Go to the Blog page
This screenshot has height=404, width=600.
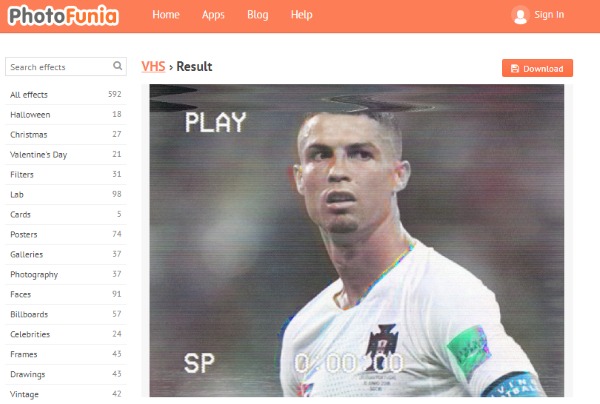[258, 15]
